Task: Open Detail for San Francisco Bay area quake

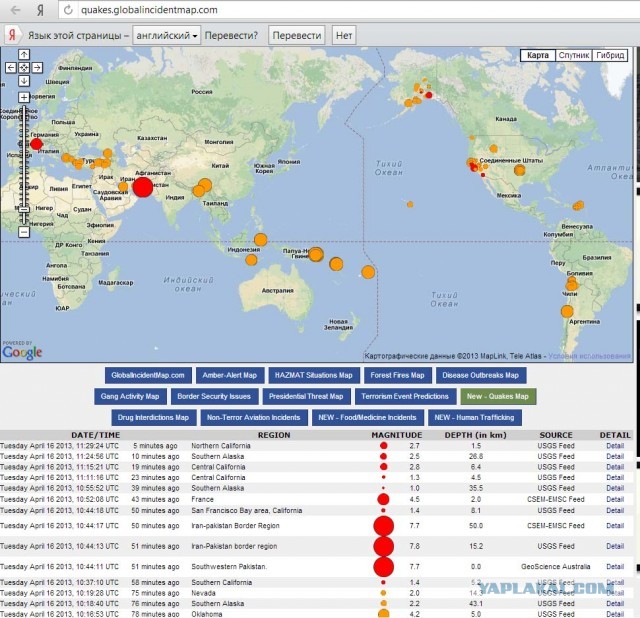Action: click(x=615, y=510)
